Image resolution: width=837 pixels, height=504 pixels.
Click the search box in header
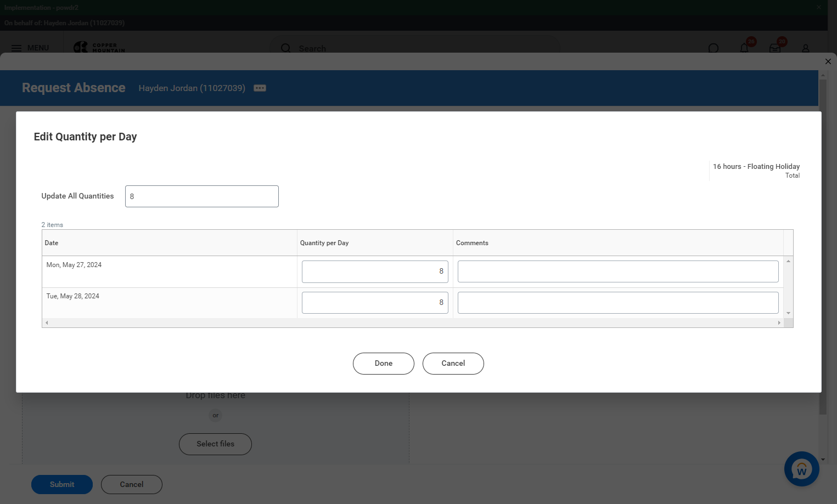click(415, 48)
